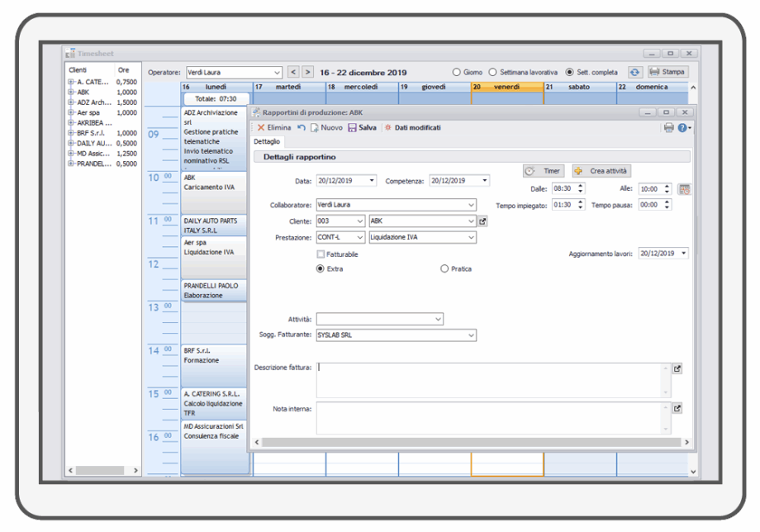760x532 pixels.
Task: Click the Tempo impiegato stepper arrows
Action: click(581, 205)
